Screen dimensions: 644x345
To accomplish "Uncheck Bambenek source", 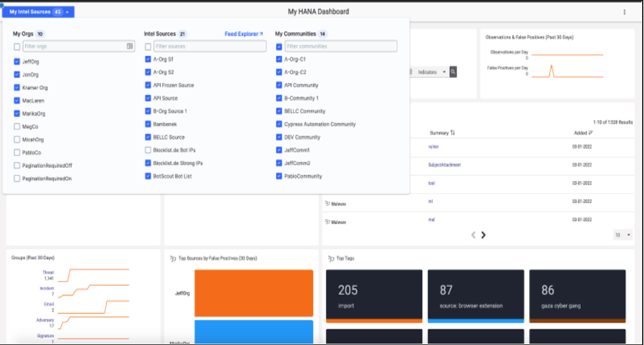I will [148, 124].
